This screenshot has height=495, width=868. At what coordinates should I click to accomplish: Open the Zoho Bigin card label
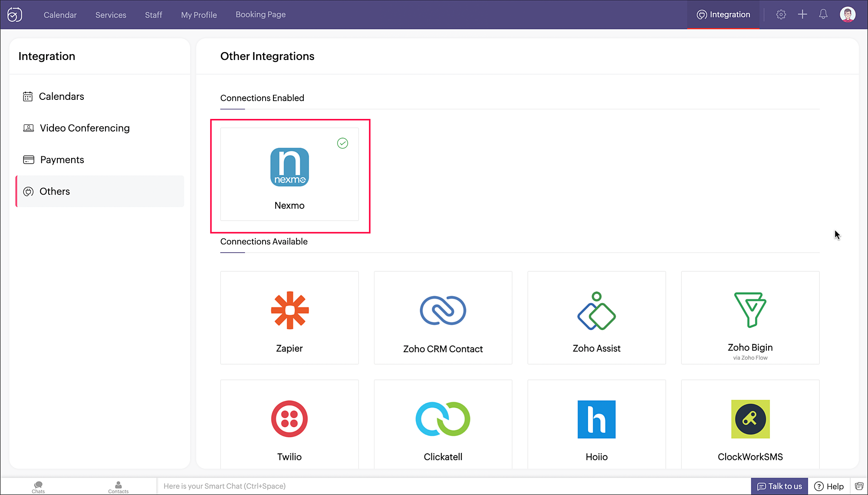click(x=750, y=347)
